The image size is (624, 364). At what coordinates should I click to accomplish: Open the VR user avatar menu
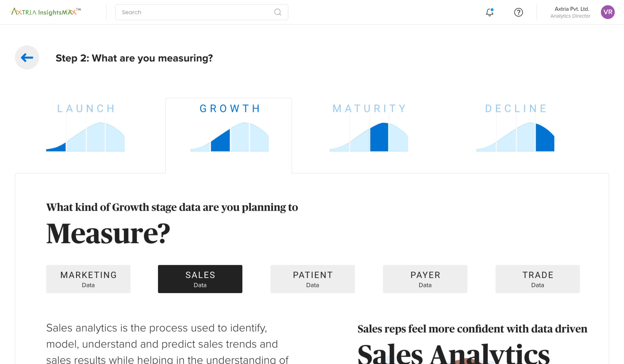[x=608, y=12]
